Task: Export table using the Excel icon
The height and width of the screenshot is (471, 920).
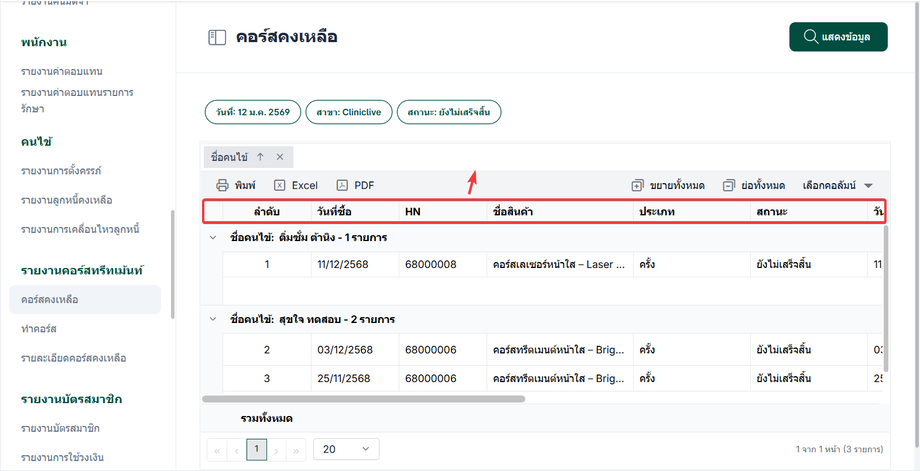Action: [280, 185]
